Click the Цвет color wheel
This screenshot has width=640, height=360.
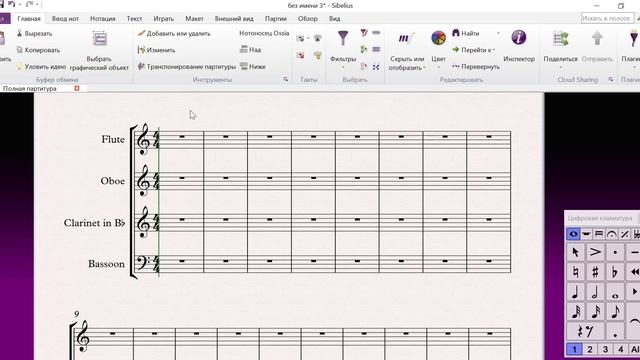(x=438, y=38)
